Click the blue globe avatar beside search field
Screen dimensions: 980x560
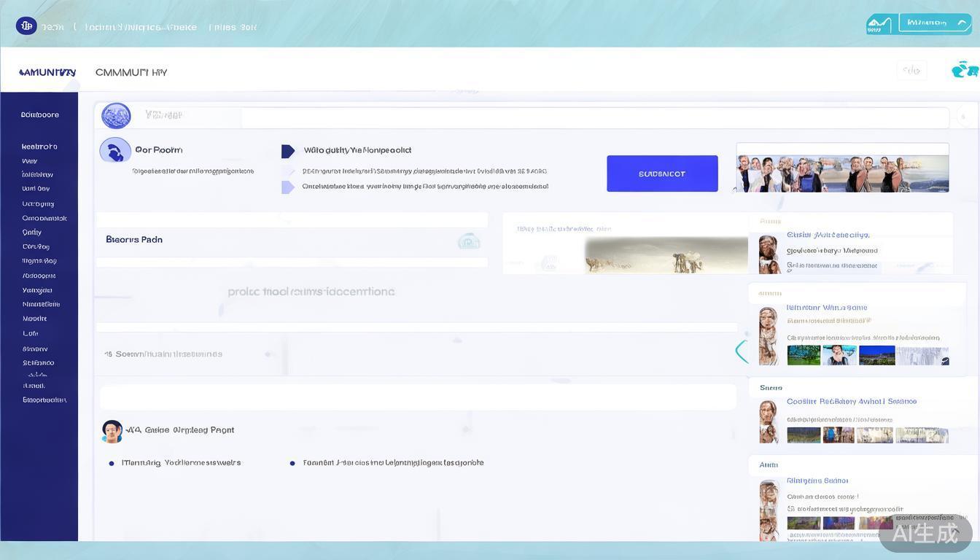coord(116,115)
